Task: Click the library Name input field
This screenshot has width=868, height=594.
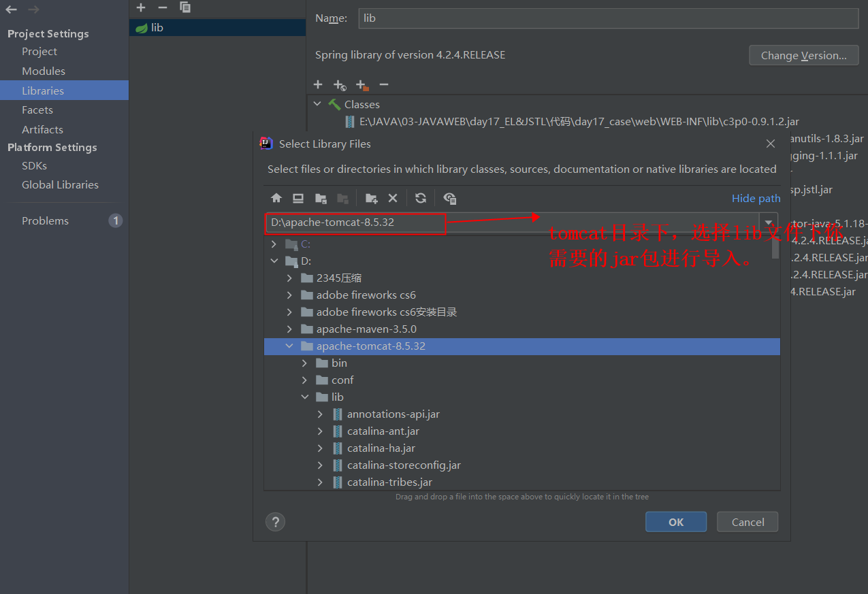Action: (609, 18)
